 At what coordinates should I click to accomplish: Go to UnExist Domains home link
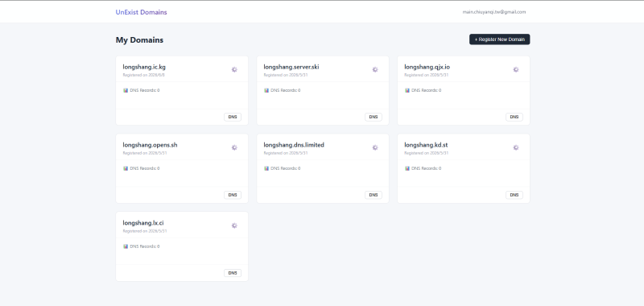tap(142, 12)
